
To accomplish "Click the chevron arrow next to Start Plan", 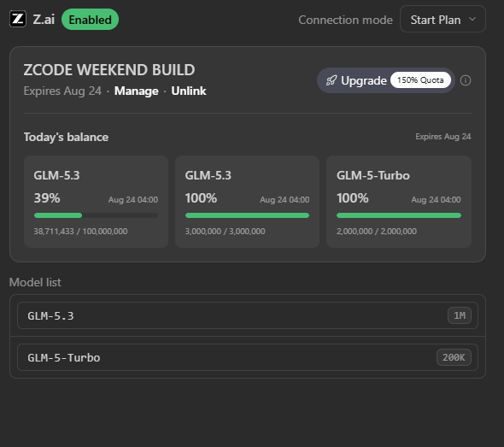I will pos(472,19).
